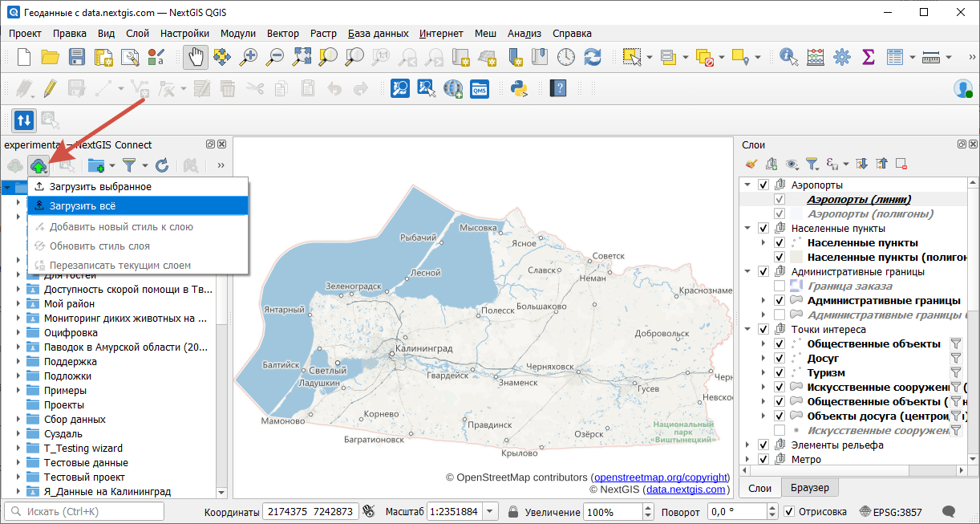Toggle the Граница заказа layer checkbox

point(779,286)
